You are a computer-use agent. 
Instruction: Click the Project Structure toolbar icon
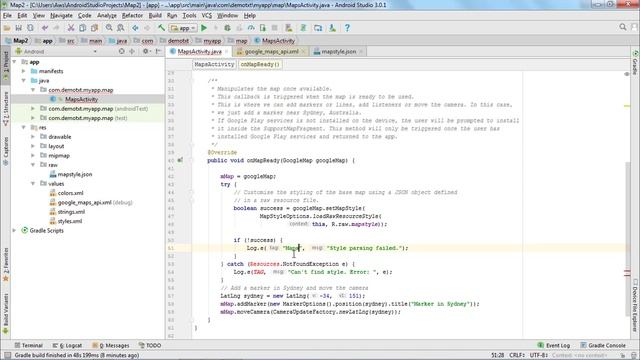(318, 28)
